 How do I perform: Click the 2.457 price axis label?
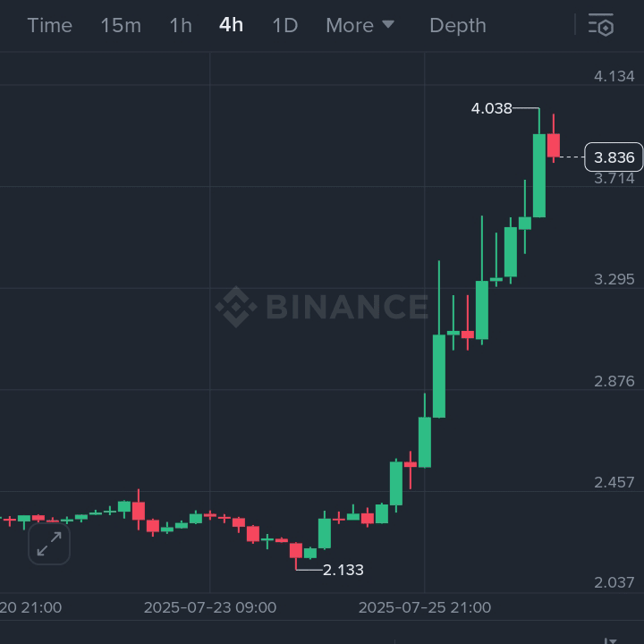614,482
